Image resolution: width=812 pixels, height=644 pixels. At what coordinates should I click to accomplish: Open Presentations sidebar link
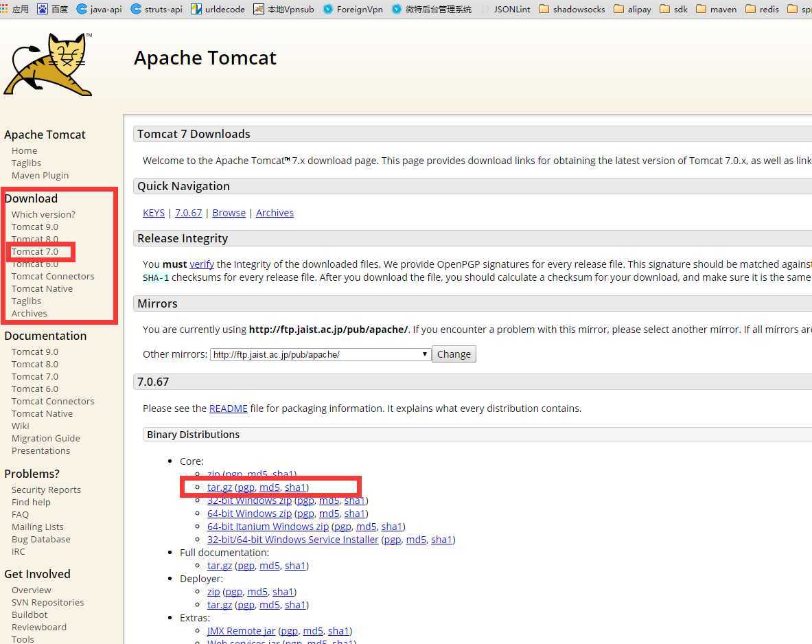pos(40,451)
